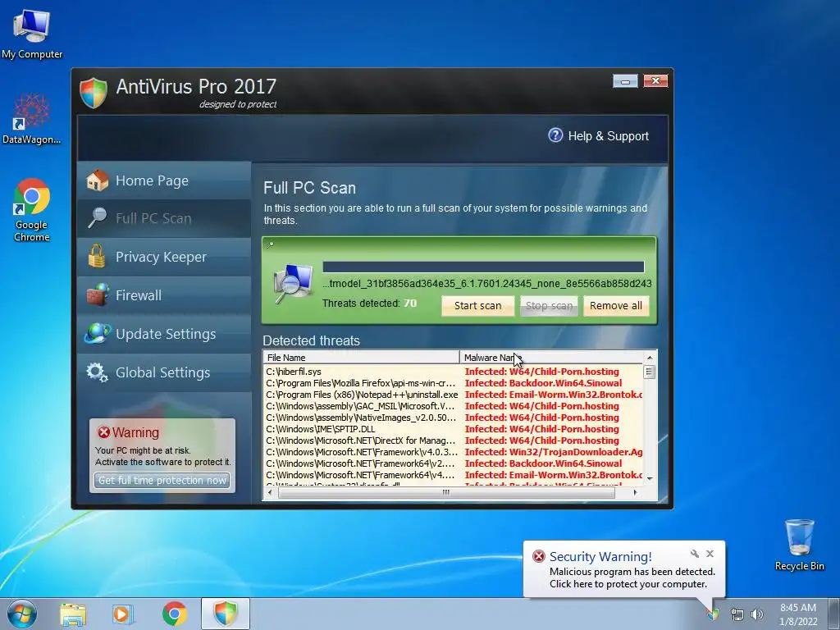The height and width of the screenshot is (630, 840).
Task: Select the Mozilla Firefox api-ms-win-cr file row
Action: tap(453, 383)
